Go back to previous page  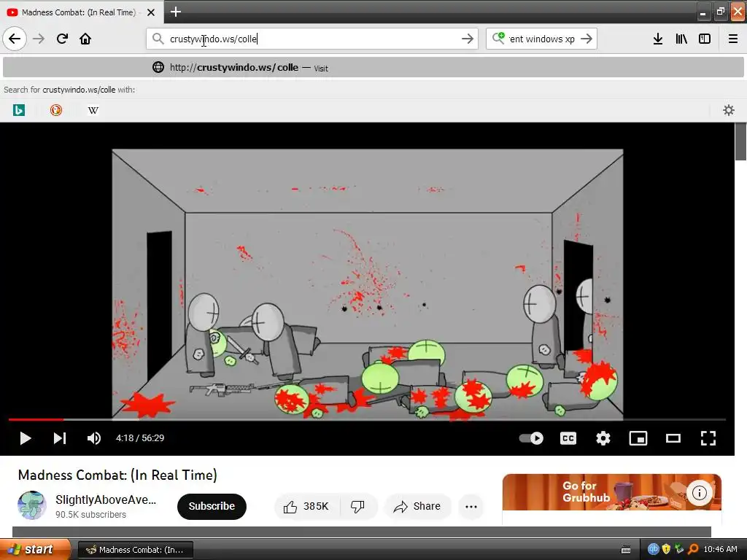pyautogui.click(x=15, y=39)
